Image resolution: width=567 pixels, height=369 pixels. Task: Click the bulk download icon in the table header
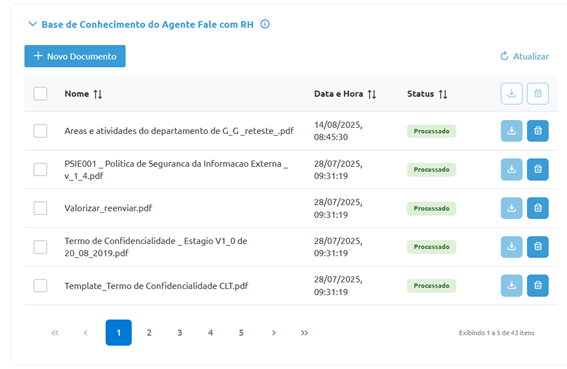tap(511, 94)
